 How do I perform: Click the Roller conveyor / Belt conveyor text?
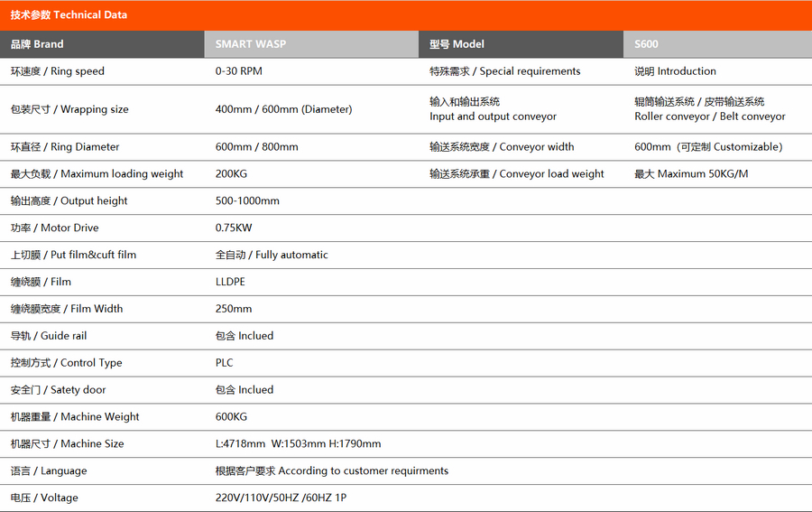709,116
